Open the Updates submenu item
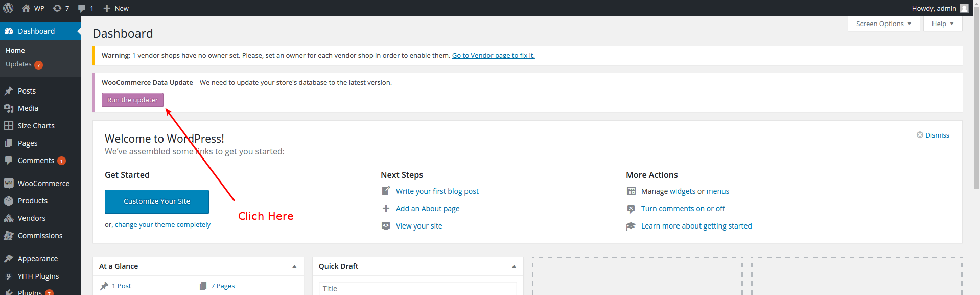Screen dimensions: 980x295 19,64
